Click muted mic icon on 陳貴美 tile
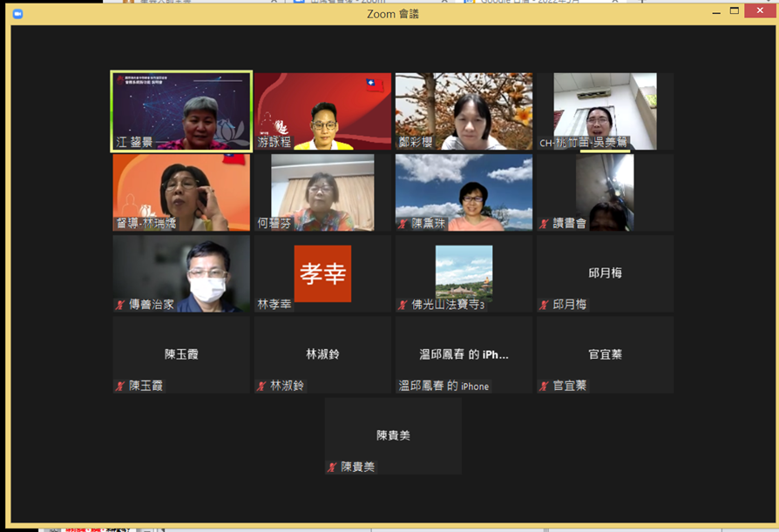The width and height of the screenshot is (779, 532). coord(333,468)
